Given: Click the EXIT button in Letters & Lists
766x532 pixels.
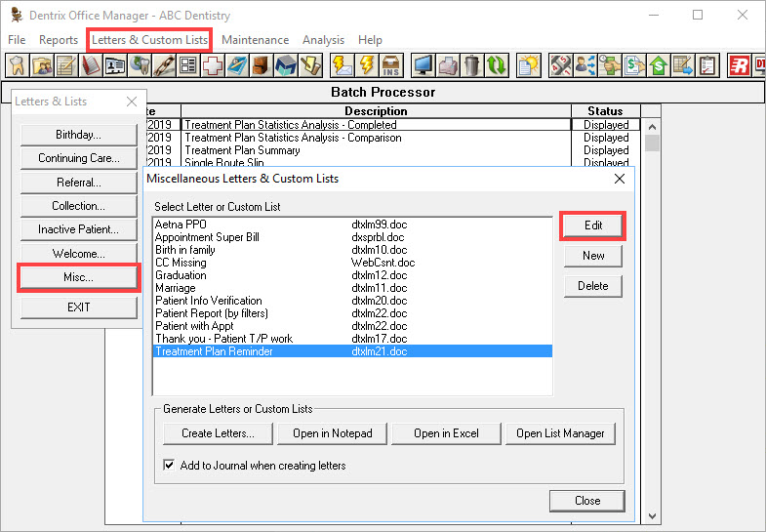Looking at the screenshot, I should pyautogui.click(x=79, y=307).
